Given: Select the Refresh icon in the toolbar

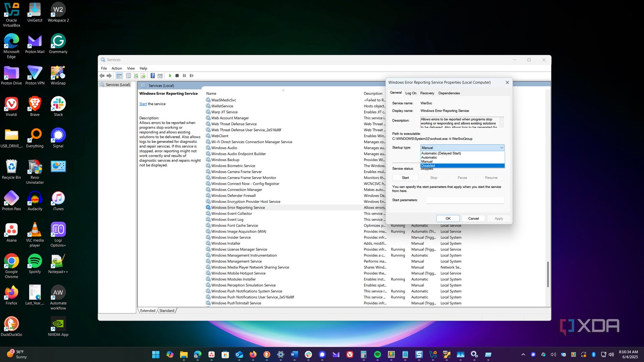Looking at the screenshot, I should point(136,76).
